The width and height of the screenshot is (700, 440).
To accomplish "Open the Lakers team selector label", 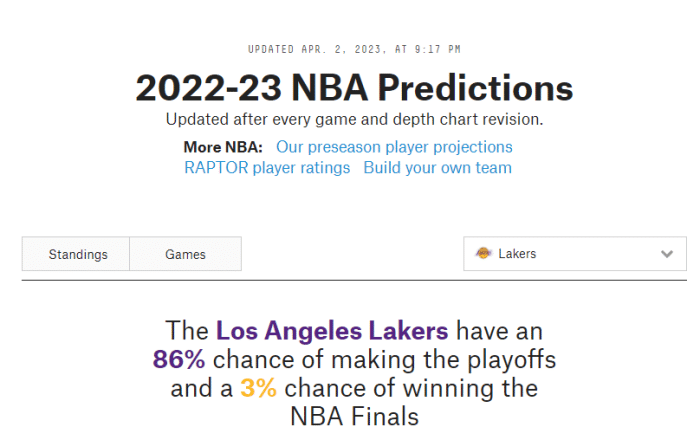I will (517, 254).
